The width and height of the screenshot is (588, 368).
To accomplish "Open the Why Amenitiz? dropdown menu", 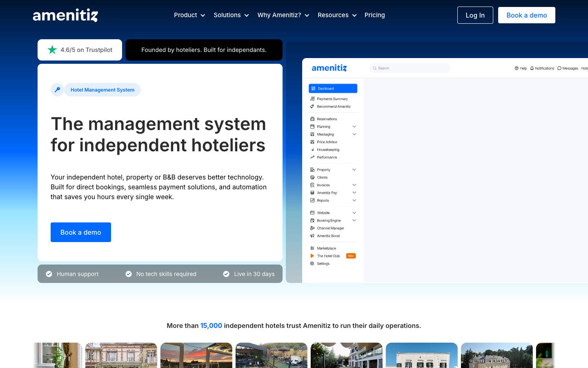I will coord(283,15).
